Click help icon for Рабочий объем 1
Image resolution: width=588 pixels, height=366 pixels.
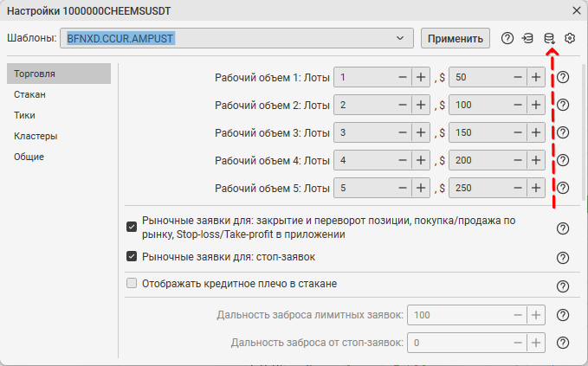pyautogui.click(x=562, y=78)
